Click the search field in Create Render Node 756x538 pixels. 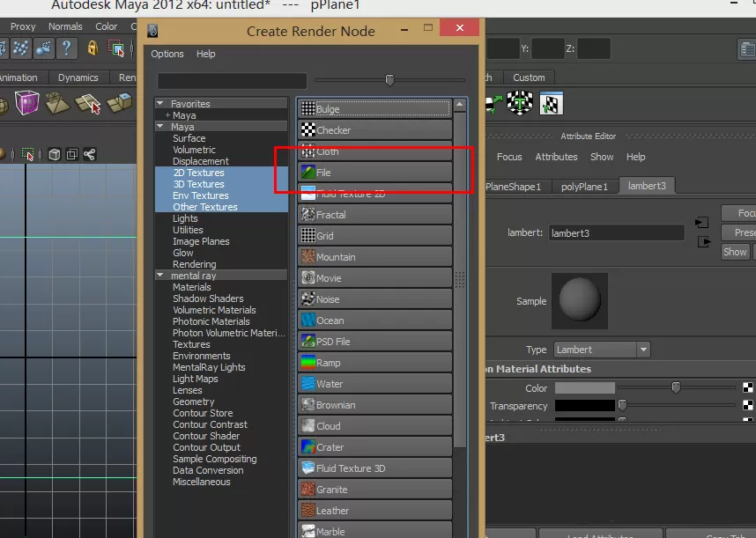click(x=232, y=80)
